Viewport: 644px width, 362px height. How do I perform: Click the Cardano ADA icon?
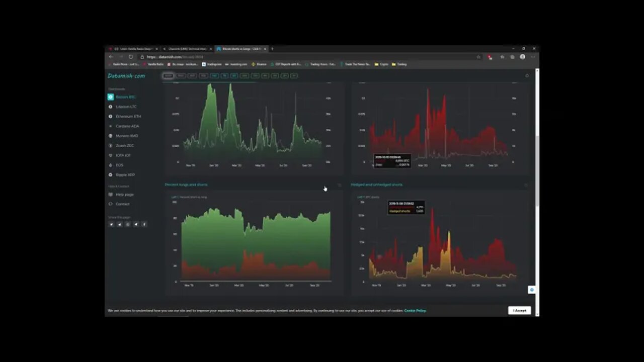[x=111, y=126]
